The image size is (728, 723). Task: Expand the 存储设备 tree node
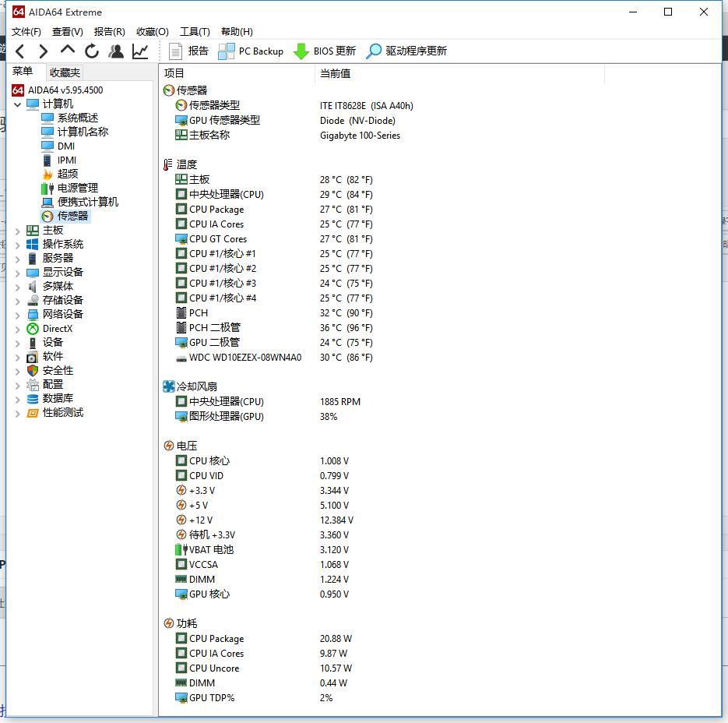tap(18, 301)
